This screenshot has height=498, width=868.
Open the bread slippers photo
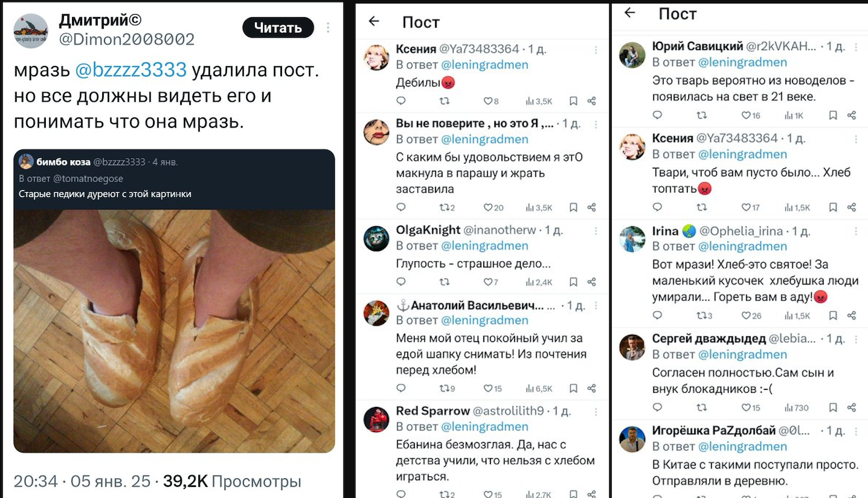click(174, 331)
